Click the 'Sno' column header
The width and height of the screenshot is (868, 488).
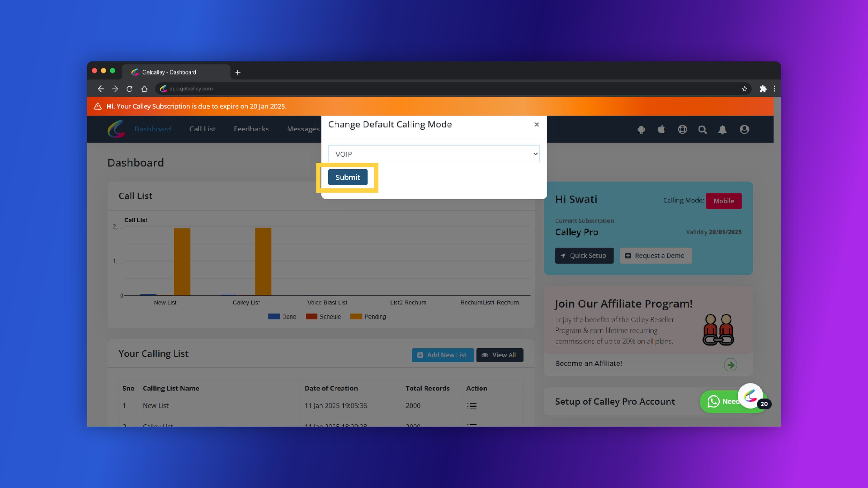point(128,388)
